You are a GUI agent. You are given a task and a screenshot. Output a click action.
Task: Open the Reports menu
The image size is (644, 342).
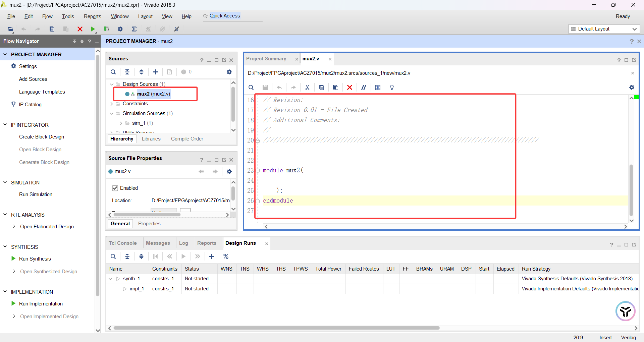(x=93, y=16)
